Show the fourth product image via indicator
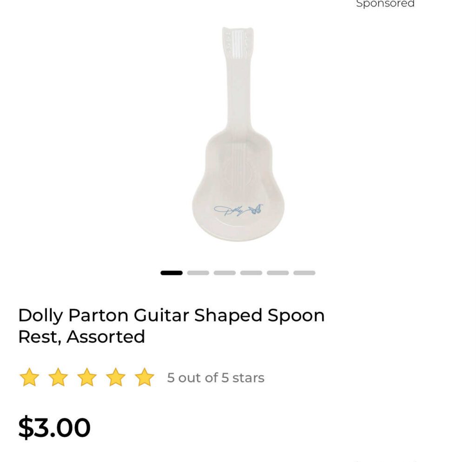 pyautogui.click(x=251, y=273)
